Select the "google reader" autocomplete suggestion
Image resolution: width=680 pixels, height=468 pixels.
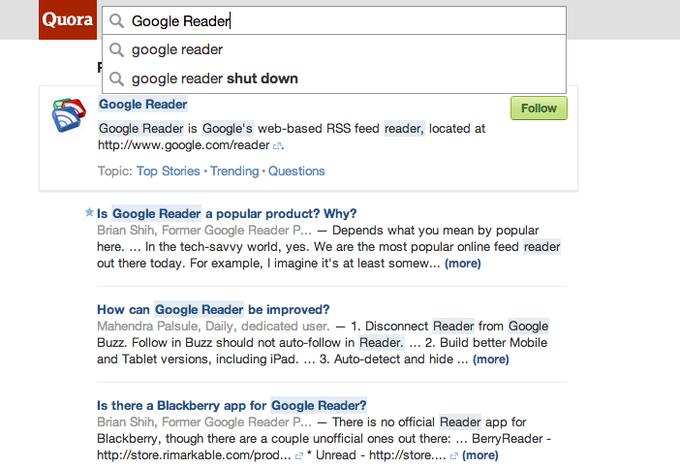334,49
